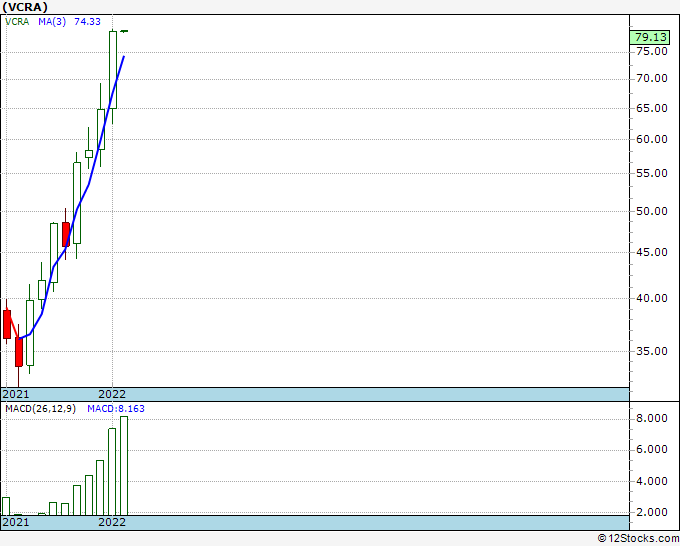Viewport: 680px width, 546px height.
Task: Click the 45.00 price axis label
Action: pyautogui.click(x=652, y=252)
